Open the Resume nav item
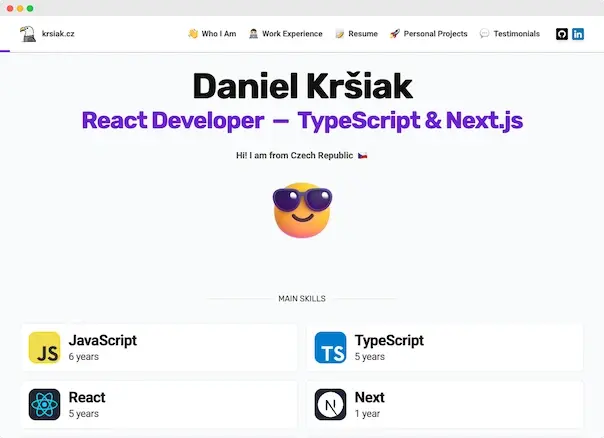This screenshot has width=604, height=438. coord(363,34)
